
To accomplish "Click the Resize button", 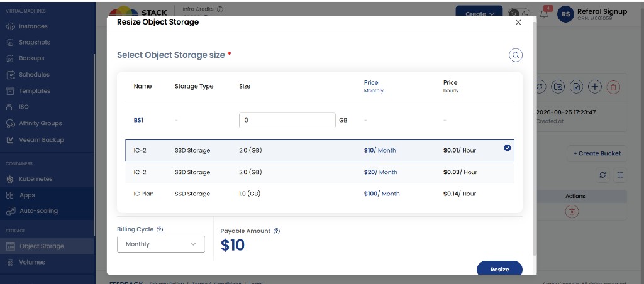I will tap(499, 270).
